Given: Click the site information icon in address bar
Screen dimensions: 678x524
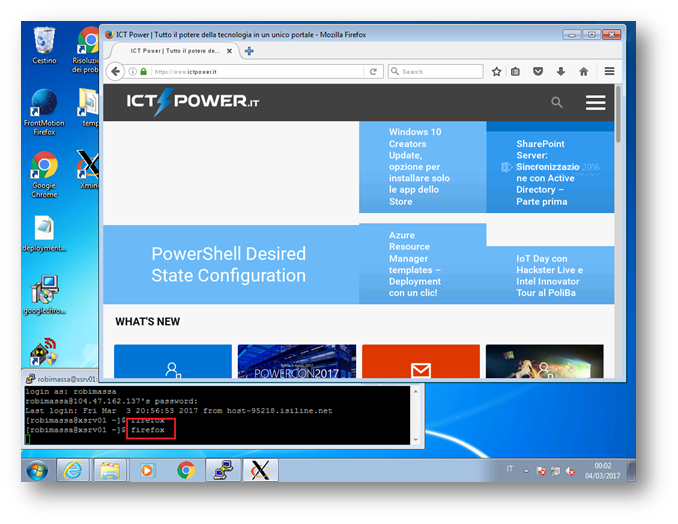Looking at the screenshot, I should (133, 71).
